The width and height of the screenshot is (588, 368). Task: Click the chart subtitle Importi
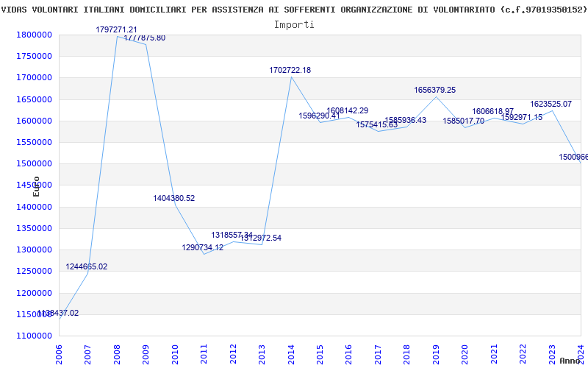(294, 24)
